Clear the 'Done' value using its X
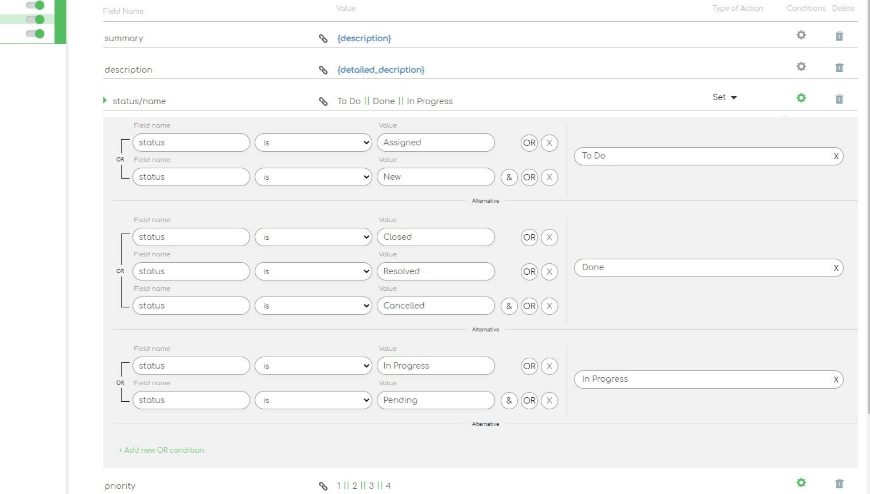This screenshot has height=494, width=870. pos(835,268)
